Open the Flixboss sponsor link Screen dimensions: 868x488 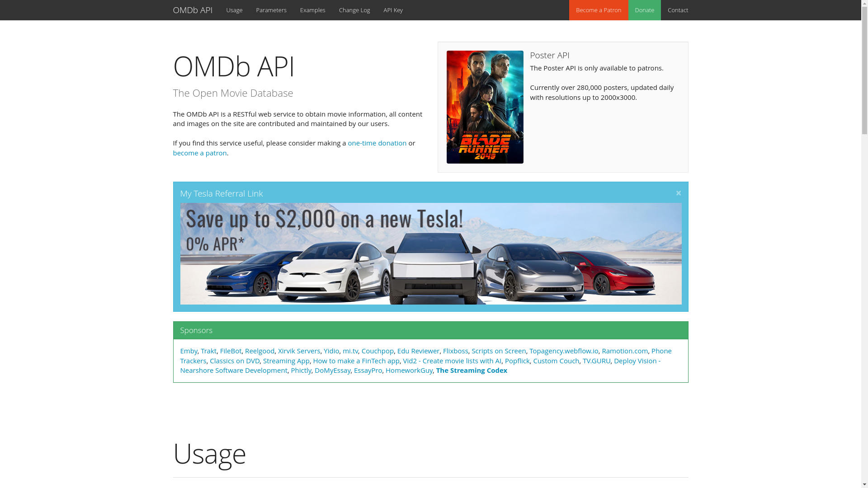[455, 351]
